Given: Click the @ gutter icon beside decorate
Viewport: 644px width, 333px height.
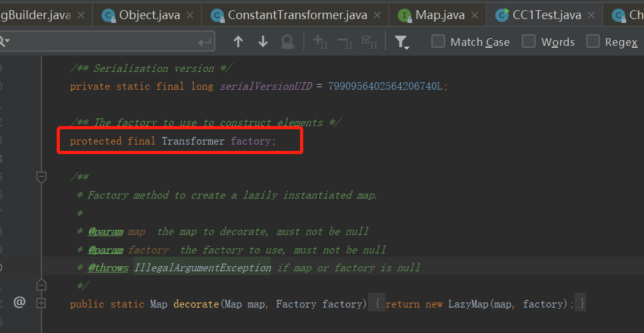Looking at the screenshot, I should pos(19,303).
